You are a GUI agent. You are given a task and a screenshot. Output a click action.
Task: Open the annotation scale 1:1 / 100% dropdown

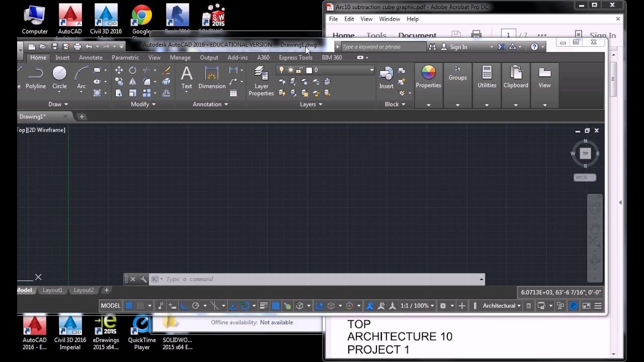(417, 306)
